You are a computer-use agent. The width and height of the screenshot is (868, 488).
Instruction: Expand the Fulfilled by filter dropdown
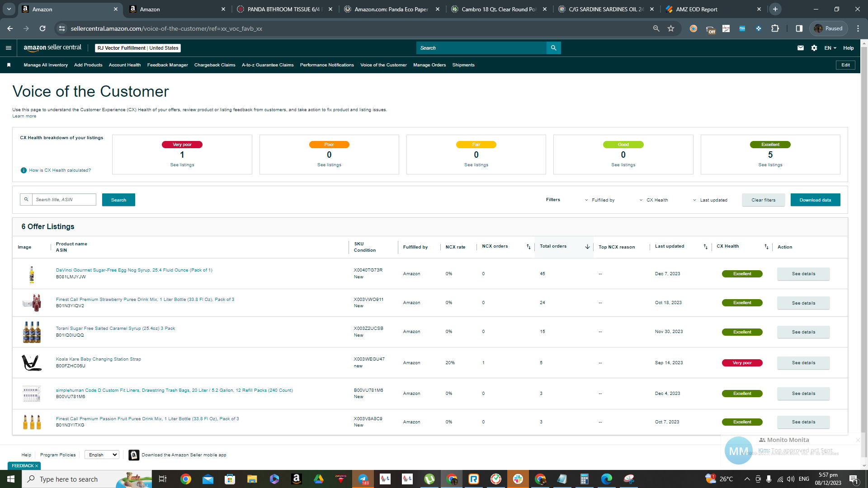600,200
